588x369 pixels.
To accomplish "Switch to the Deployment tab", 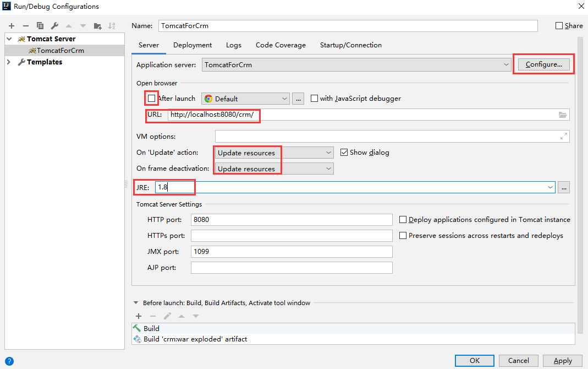I will point(193,45).
